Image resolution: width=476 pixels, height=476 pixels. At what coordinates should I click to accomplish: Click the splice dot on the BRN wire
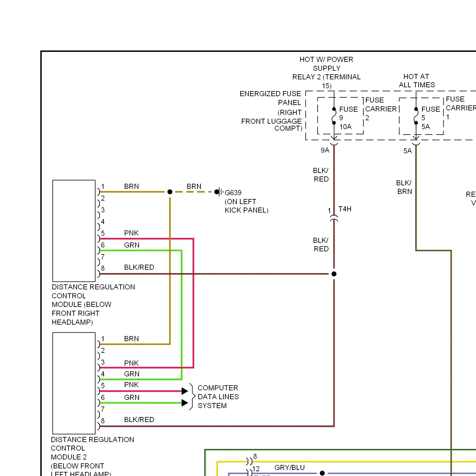coord(170,192)
